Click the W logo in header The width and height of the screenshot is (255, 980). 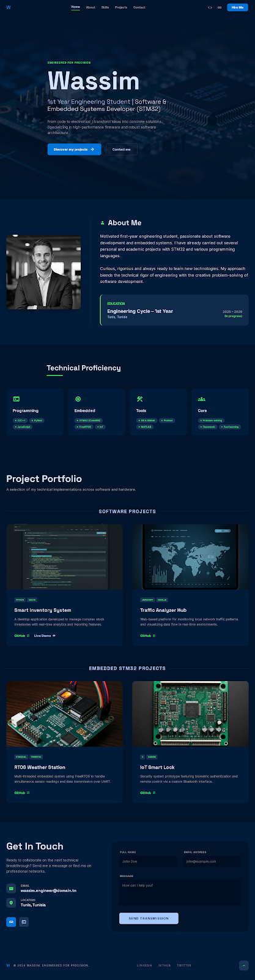click(x=9, y=7)
